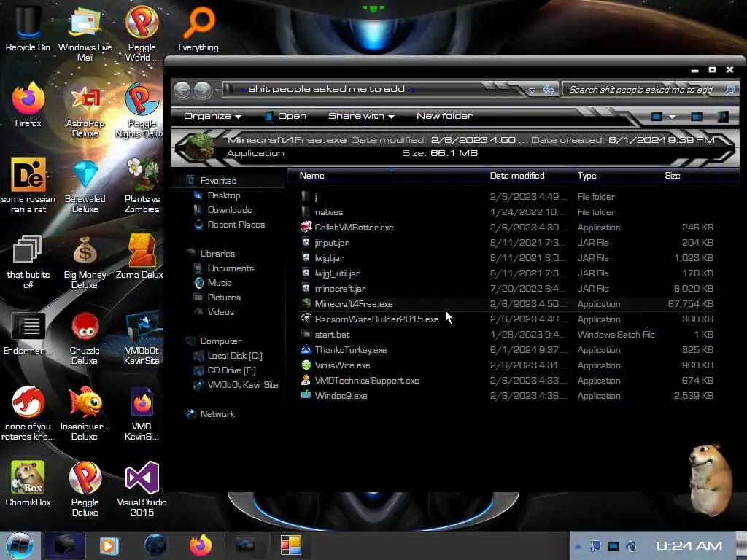
Task: Sort by the Name column header
Action: pos(388,176)
